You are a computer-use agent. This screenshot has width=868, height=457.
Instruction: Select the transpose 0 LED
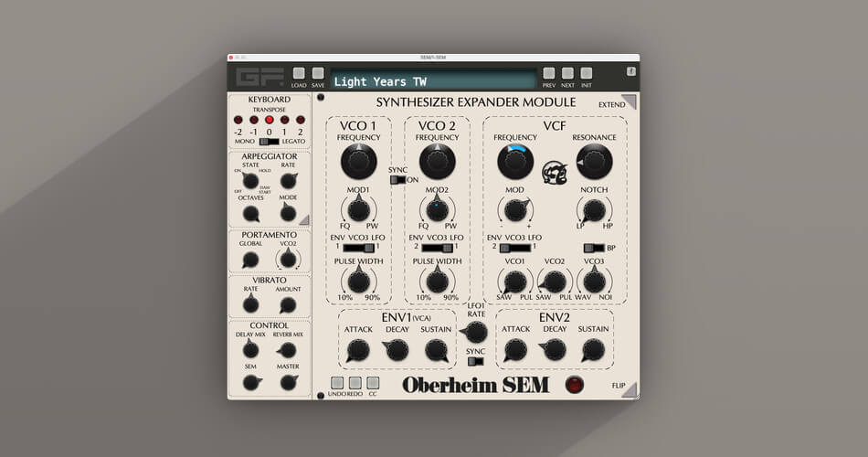click(x=269, y=120)
